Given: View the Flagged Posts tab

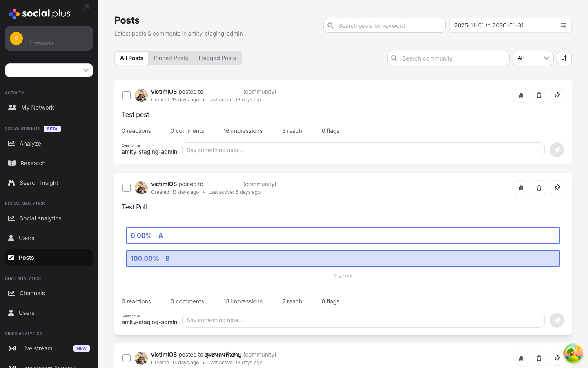Looking at the screenshot, I should coord(217,58).
